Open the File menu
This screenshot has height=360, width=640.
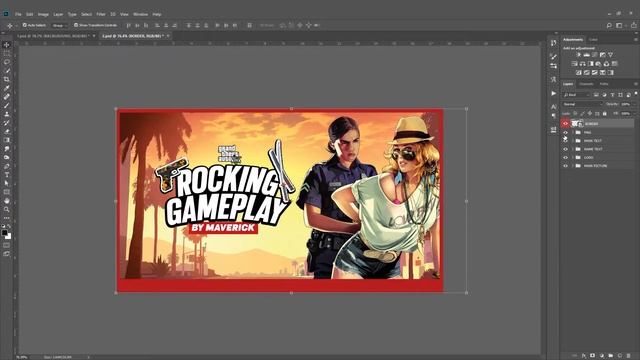[18, 14]
